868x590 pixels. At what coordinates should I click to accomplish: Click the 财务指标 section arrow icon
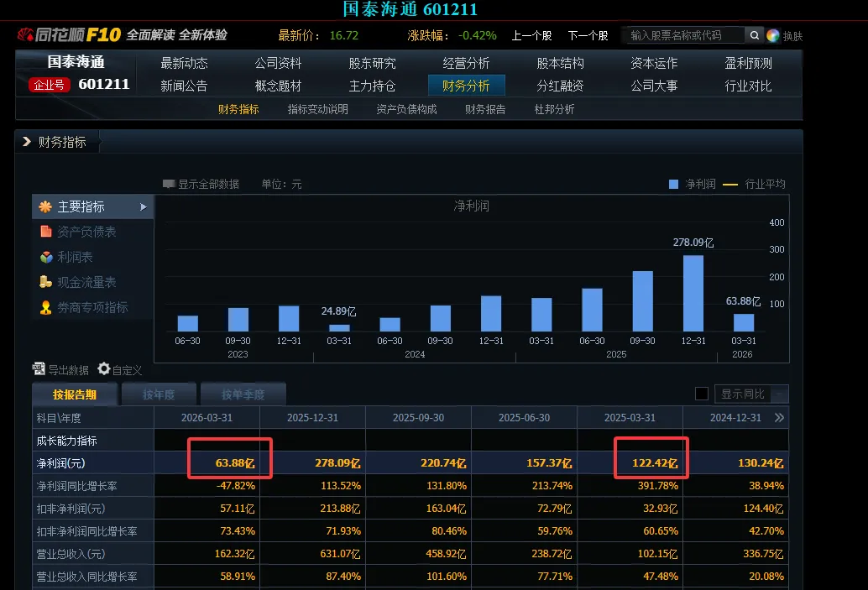click(x=27, y=142)
